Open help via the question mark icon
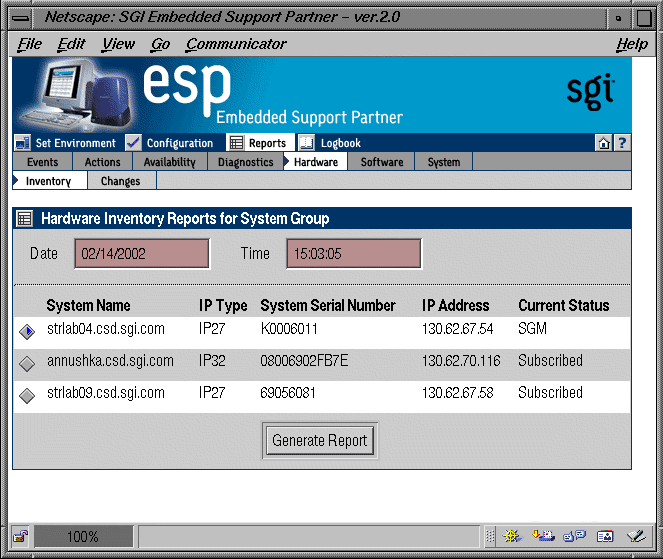The width and height of the screenshot is (663, 559). [621, 143]
